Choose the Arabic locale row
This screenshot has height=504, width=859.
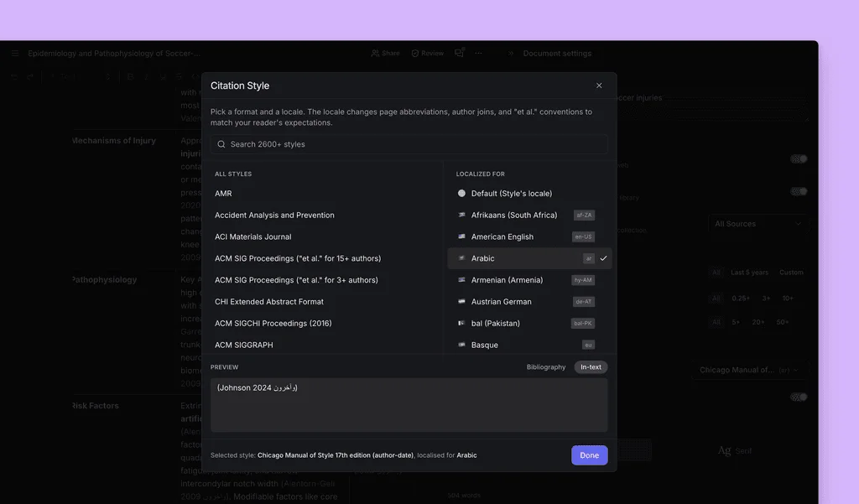529,258
